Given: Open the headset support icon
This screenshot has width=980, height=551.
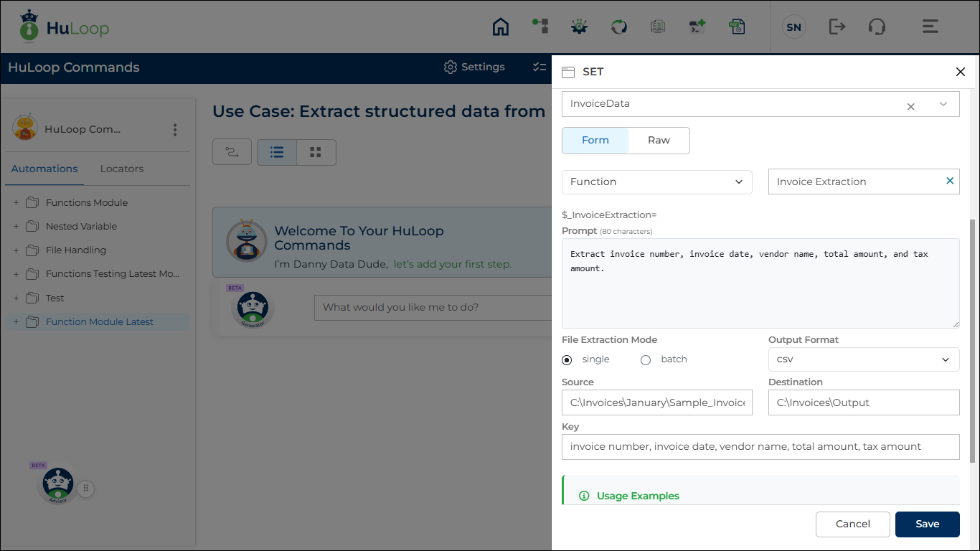Looking at the screenshot, I should [876, 27].
